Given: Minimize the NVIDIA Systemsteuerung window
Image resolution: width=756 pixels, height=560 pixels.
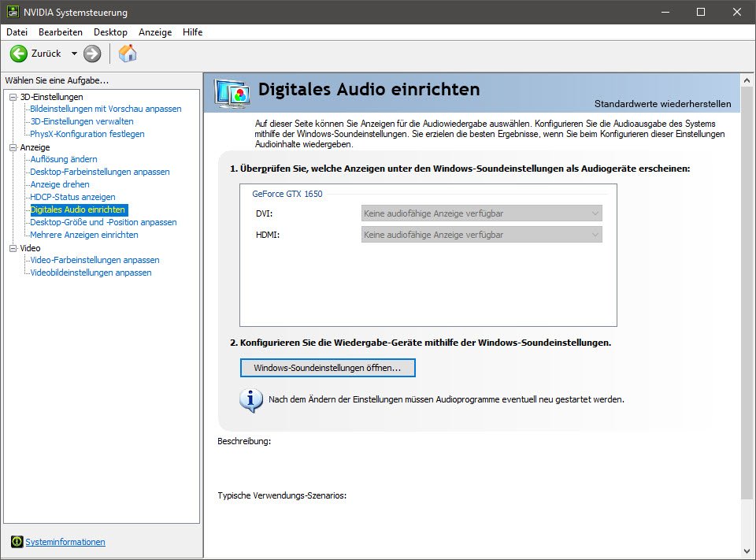Looking at the screenshot, I should [x=665, y=12].
